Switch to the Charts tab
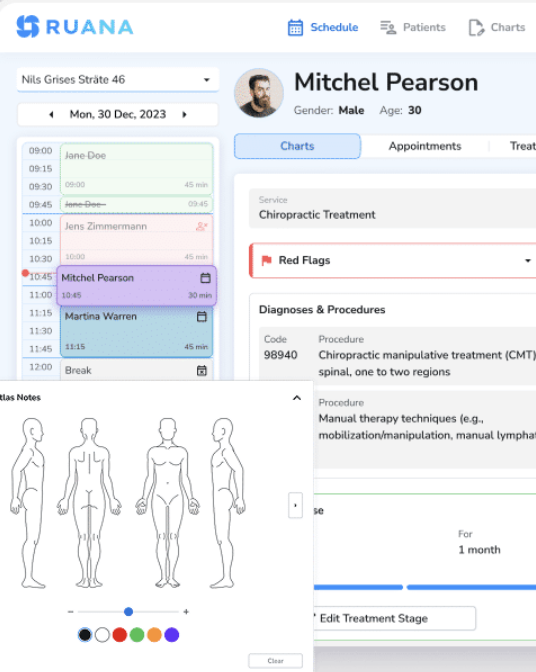This screenshot has height=672, width=536. [x=297, y=146]
